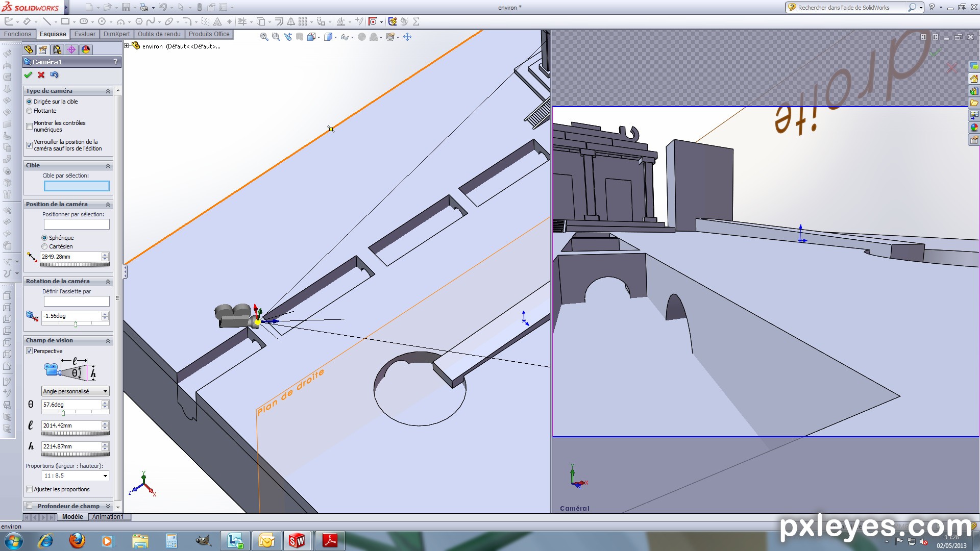The width and height of the screenshot is (980, 551).
Task: Select the Modèle bottom tab
Action: [72, 517]
